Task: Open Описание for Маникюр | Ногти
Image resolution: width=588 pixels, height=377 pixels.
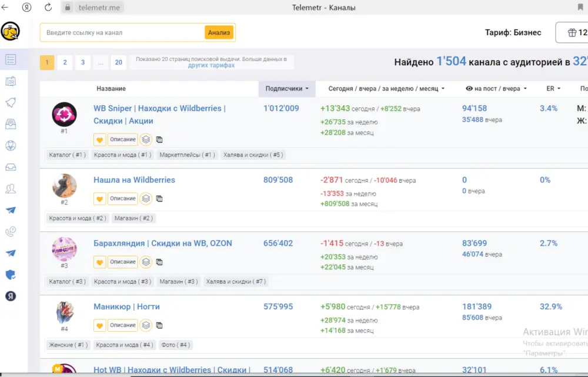Action: point(123,325)
